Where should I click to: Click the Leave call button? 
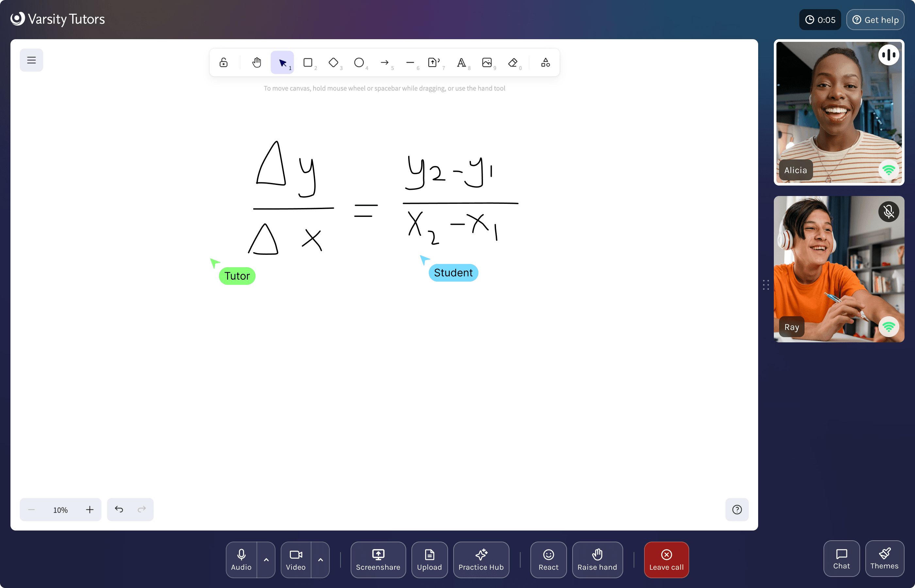(666, 559)
